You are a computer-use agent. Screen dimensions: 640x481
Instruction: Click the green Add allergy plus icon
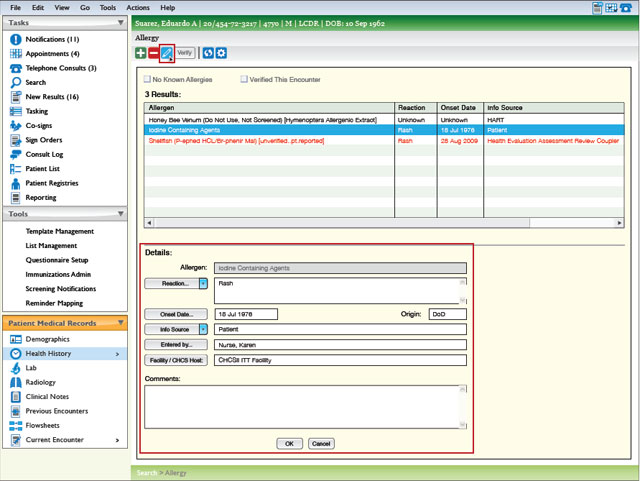140,53
